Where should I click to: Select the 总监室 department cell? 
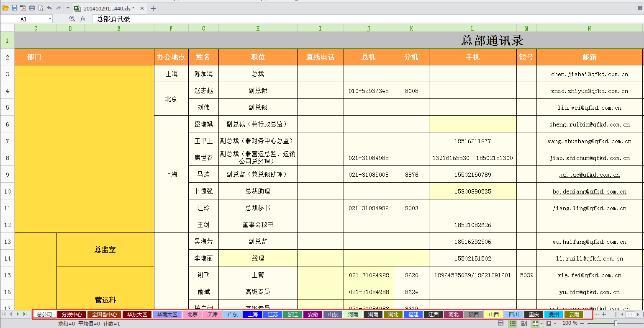[x=105, y=250]
